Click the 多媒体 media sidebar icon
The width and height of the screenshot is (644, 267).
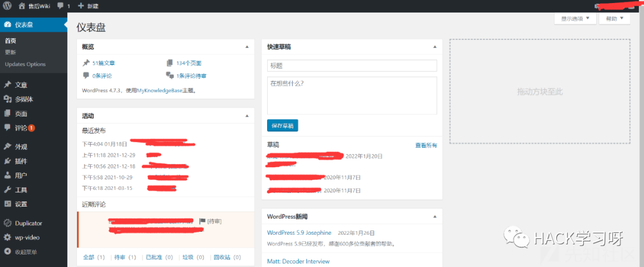pos(7,99)
